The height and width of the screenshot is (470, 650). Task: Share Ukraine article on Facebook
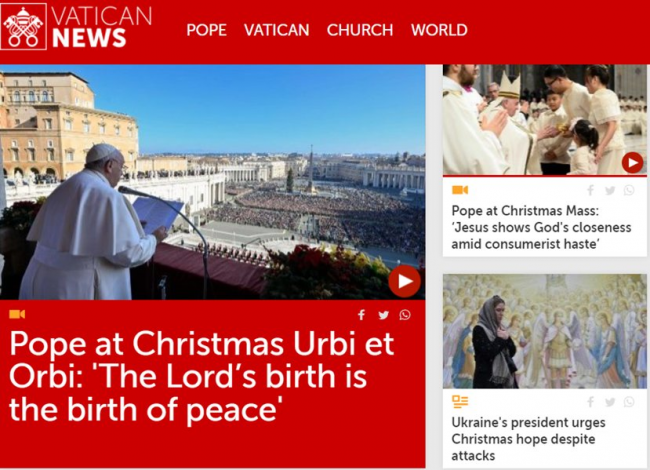[591, 402]
